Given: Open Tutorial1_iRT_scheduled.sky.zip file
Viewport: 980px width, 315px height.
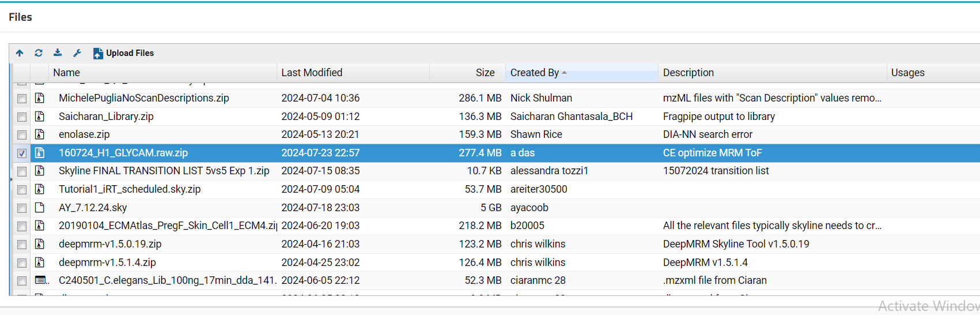Looking at the screenshot, I should [130, 189].
